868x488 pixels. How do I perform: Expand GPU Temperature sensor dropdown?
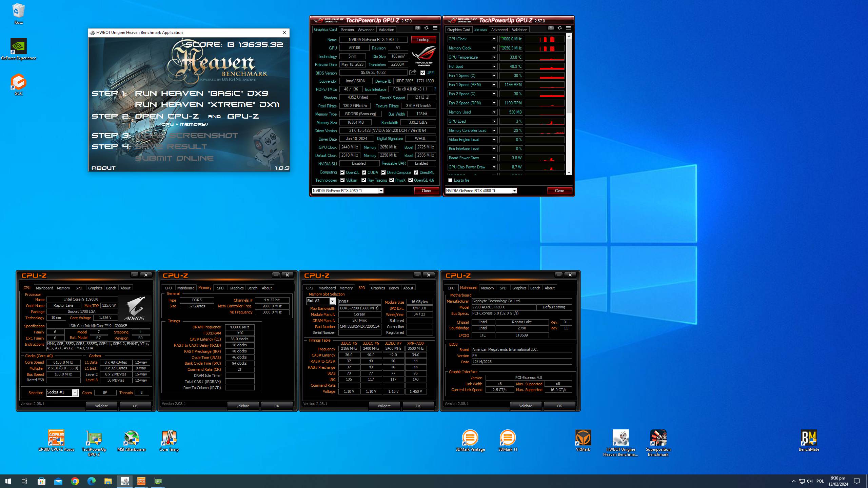(x=494, y=57)
